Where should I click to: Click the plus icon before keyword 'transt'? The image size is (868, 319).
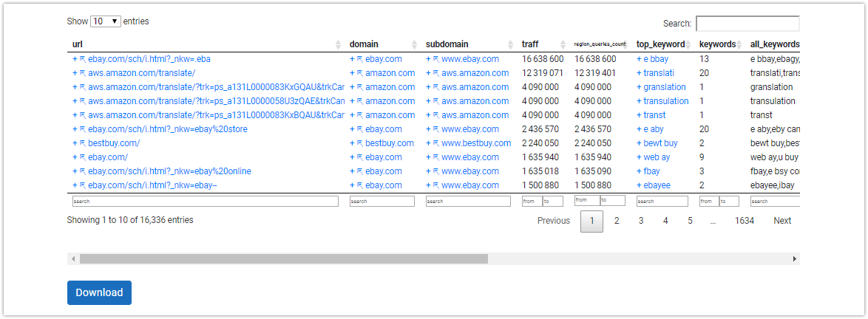(x=639, y=115)
